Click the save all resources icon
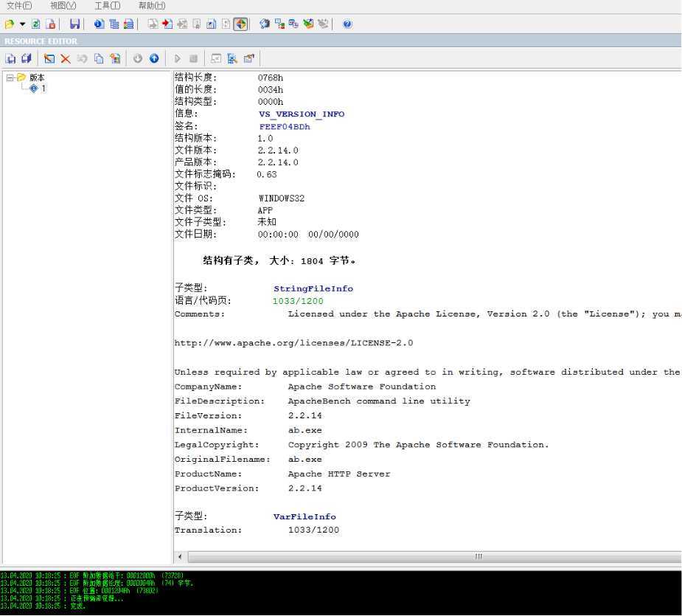682x616 pixels. (27, 58)
